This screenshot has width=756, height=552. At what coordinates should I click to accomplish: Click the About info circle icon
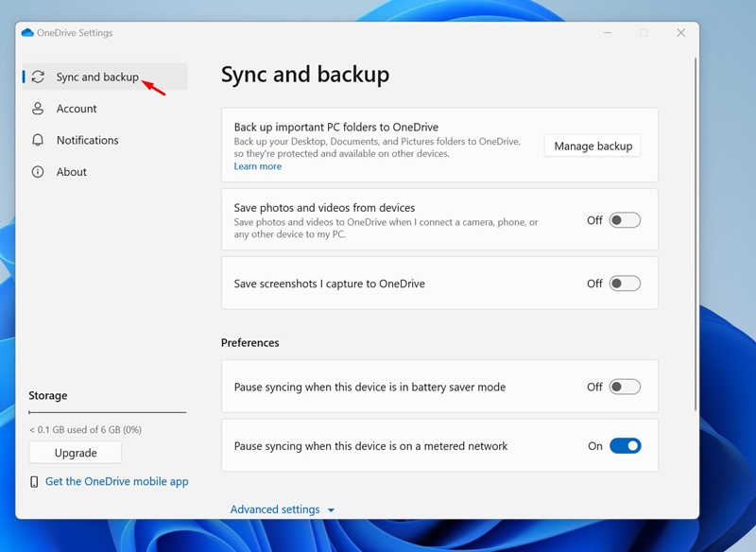[38, 172]
